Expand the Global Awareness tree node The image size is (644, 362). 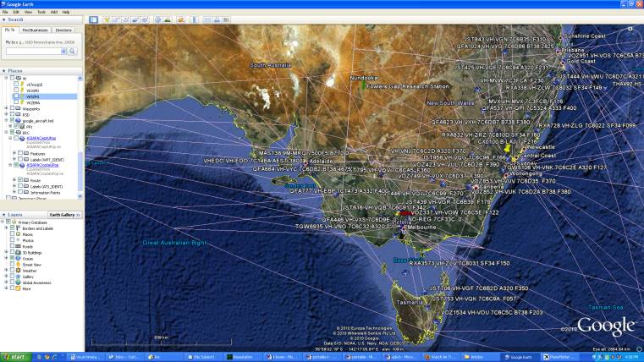6,282
